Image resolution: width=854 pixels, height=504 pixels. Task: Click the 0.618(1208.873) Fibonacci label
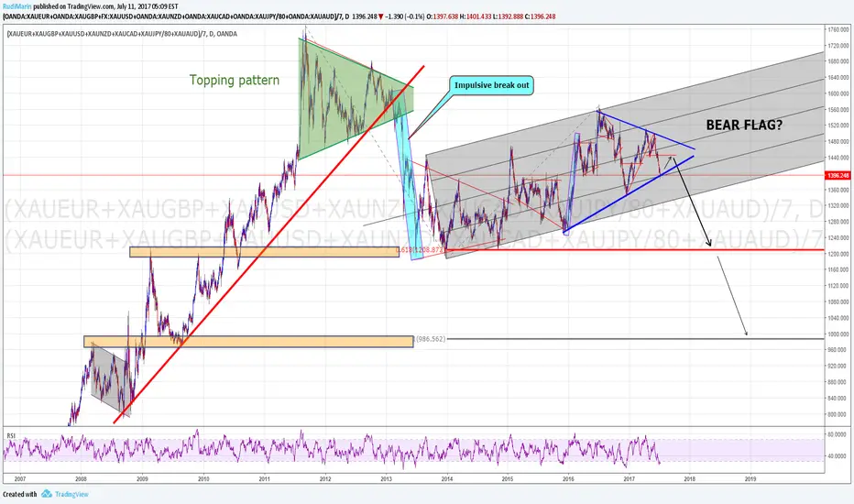coord(421,249)
